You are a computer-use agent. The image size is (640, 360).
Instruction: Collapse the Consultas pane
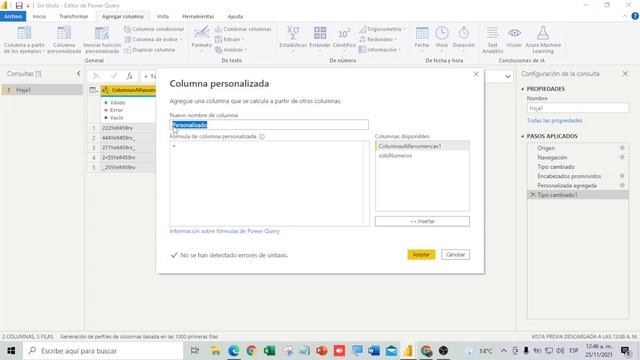point(78,73)
